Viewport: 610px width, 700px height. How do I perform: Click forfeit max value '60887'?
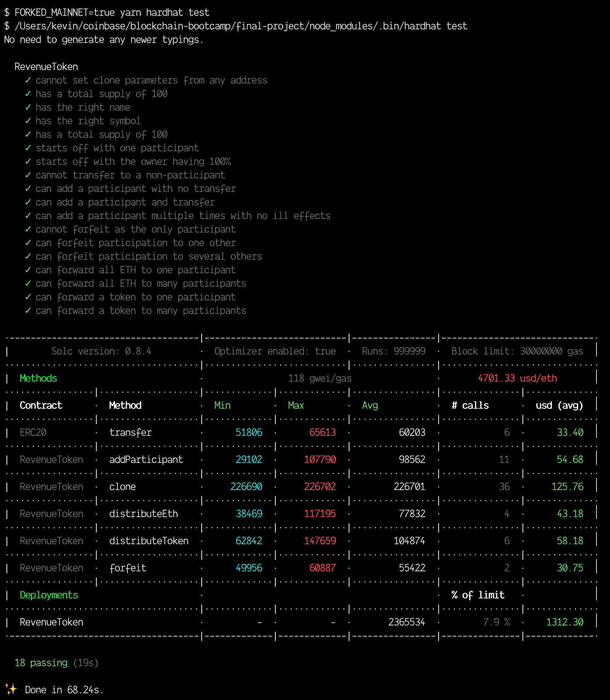323,568
